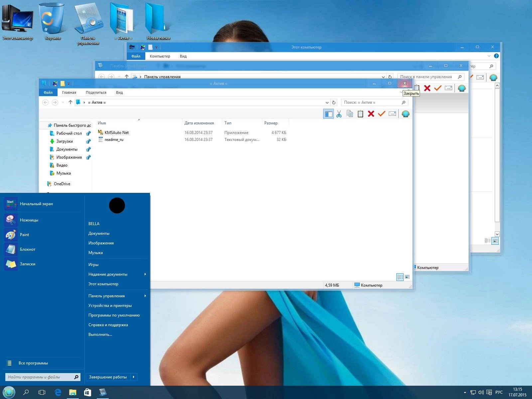This screenshot has height=399, width=532.
Task: Open Выполнить... in Start menu
Action: 100,334
